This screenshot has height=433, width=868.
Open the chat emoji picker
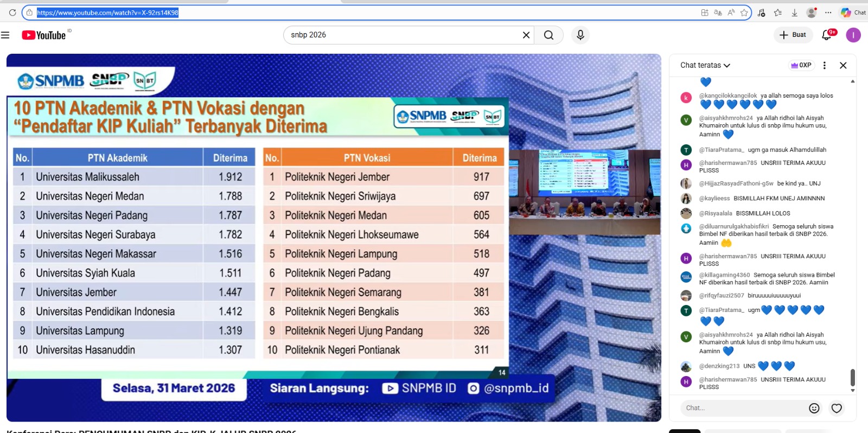tap(814, 408)
